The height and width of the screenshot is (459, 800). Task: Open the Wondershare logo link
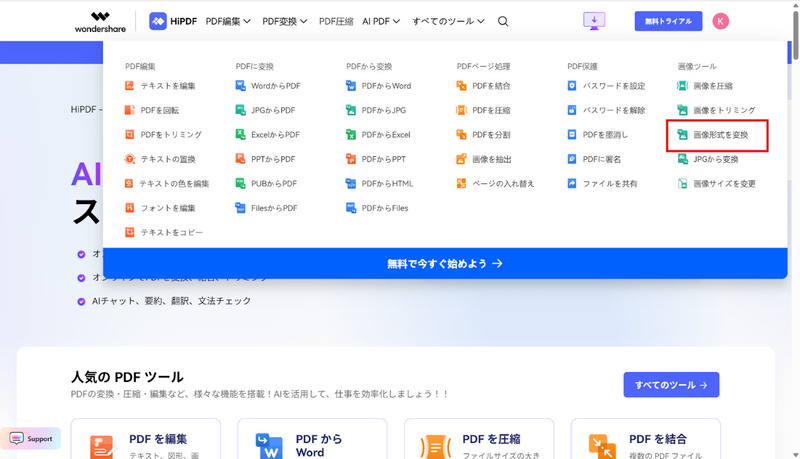tap(100, 21)
